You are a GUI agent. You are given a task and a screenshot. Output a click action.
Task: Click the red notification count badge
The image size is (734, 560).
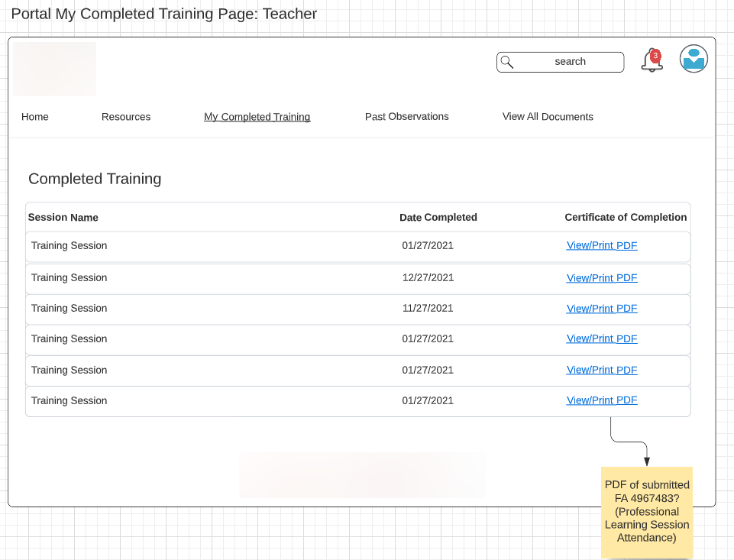(x=655, y=55)
